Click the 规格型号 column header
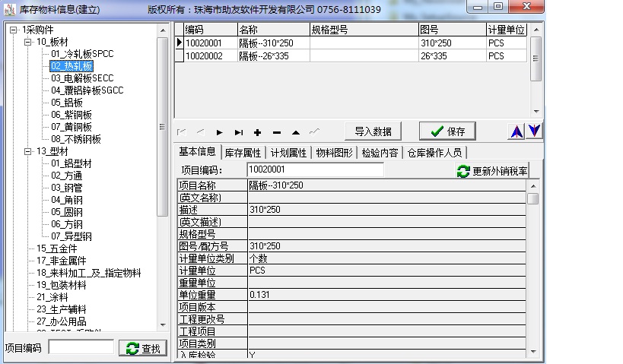 pos(364,30)
